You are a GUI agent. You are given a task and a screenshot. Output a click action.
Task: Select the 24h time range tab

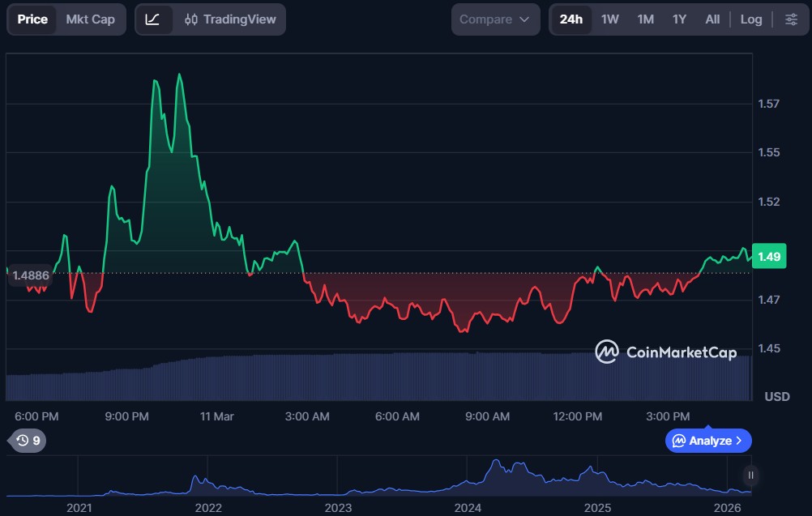(x=571, y=19)
